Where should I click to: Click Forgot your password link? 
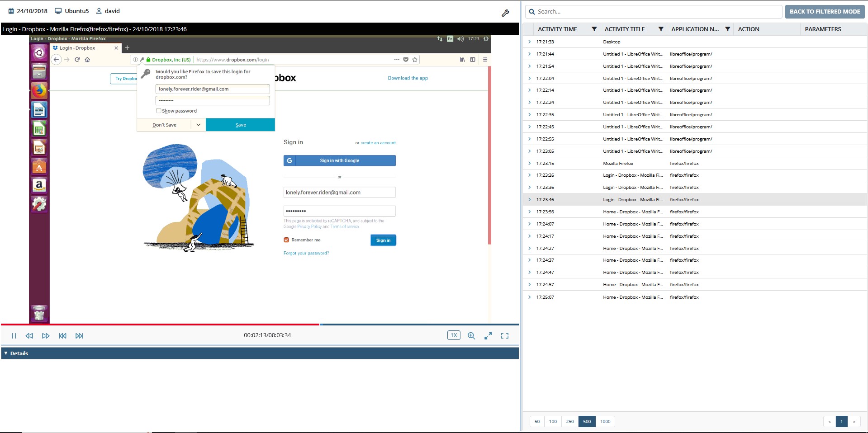point(306,253)
